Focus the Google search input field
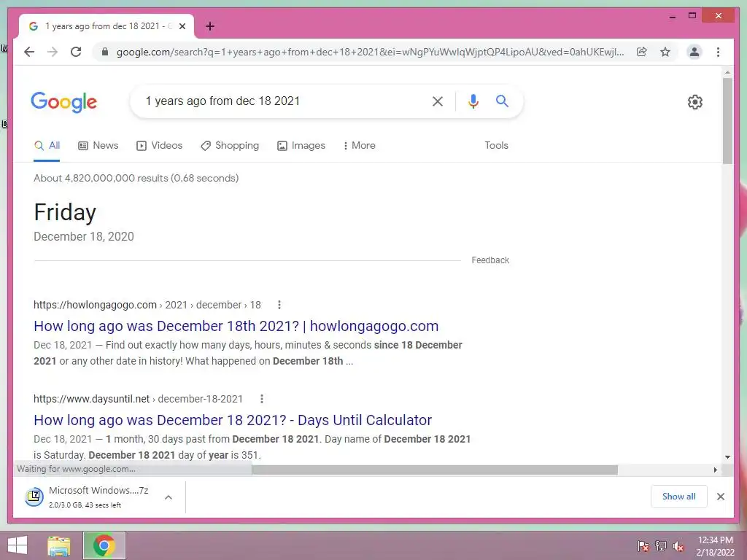The image size is (747, 560). (284, 101)
